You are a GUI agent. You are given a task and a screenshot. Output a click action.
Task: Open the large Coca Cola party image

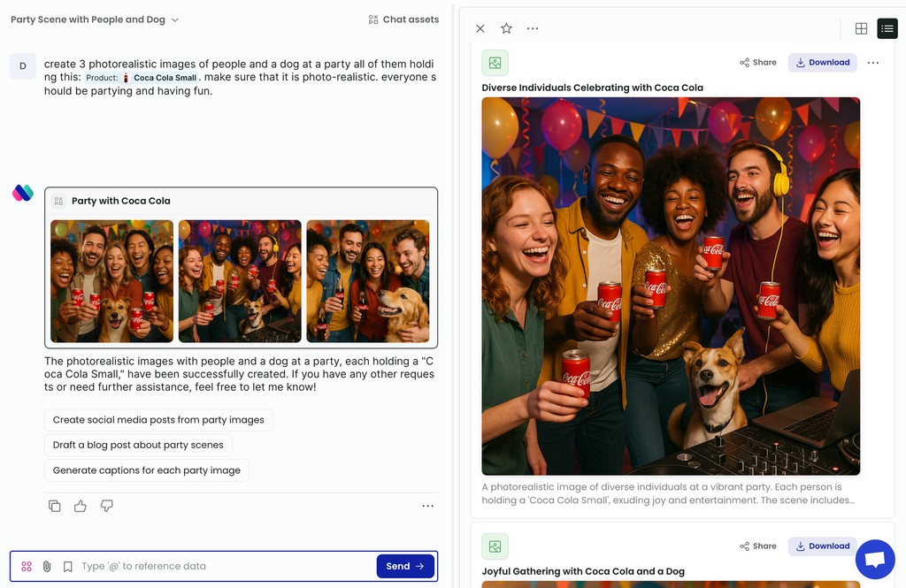pyautogui.click(x=671, y=286)
